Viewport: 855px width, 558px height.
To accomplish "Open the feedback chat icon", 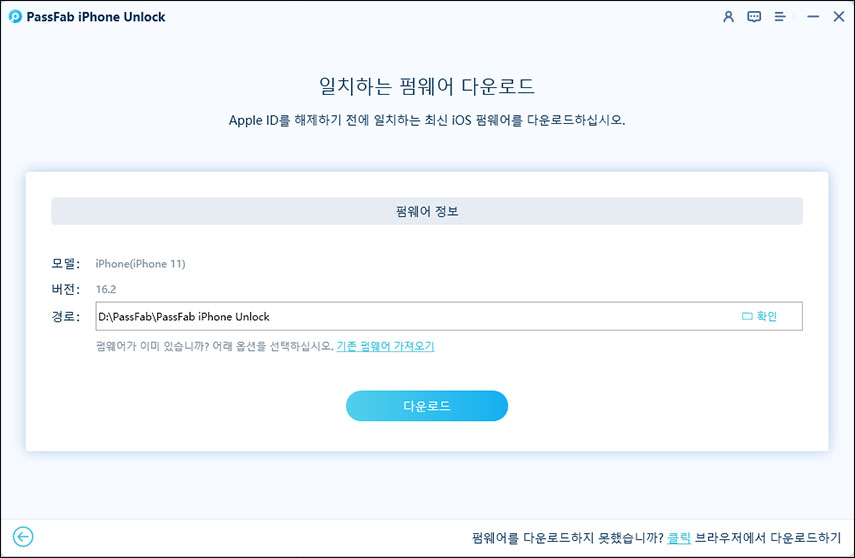I will [754, 17].
